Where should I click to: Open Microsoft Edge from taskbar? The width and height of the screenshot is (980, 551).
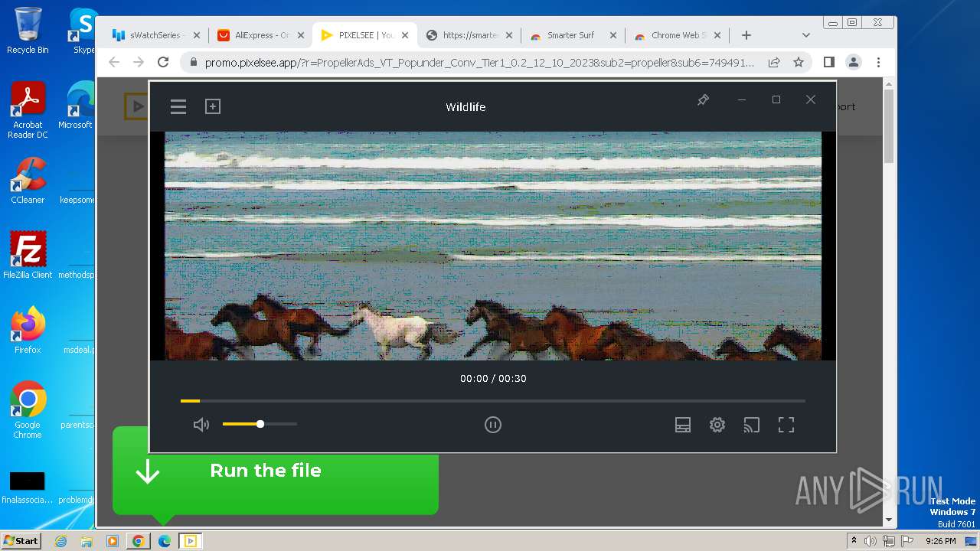(x=164, y=541)
